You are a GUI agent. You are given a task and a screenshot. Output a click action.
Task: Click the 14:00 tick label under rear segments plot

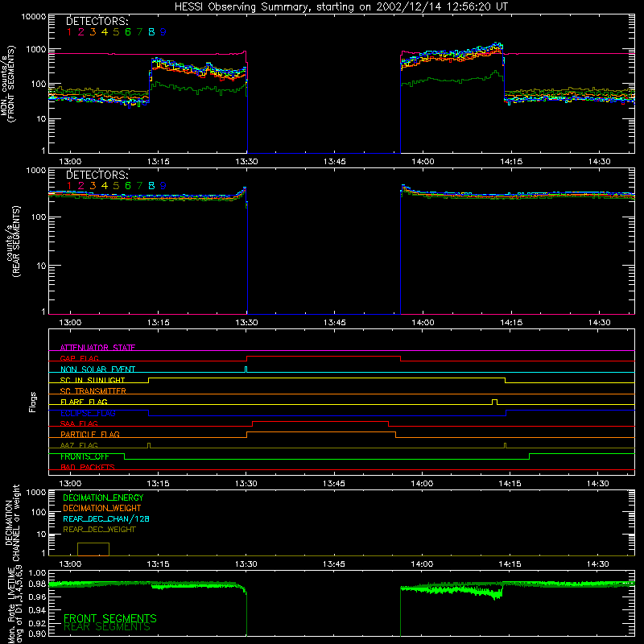(x=423, y=323)
